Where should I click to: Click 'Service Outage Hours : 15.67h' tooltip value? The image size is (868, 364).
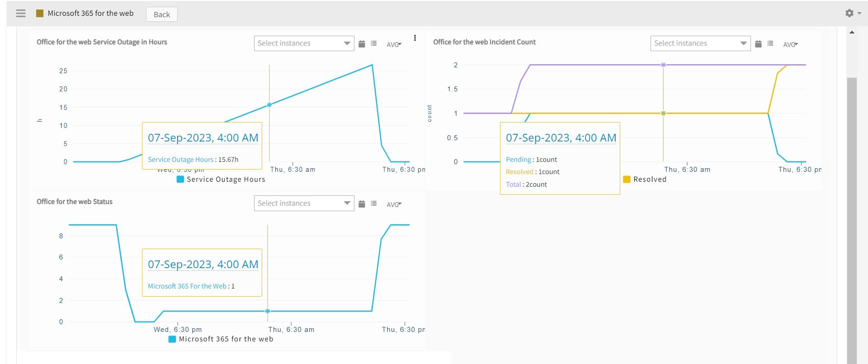(x=193, y=160)
